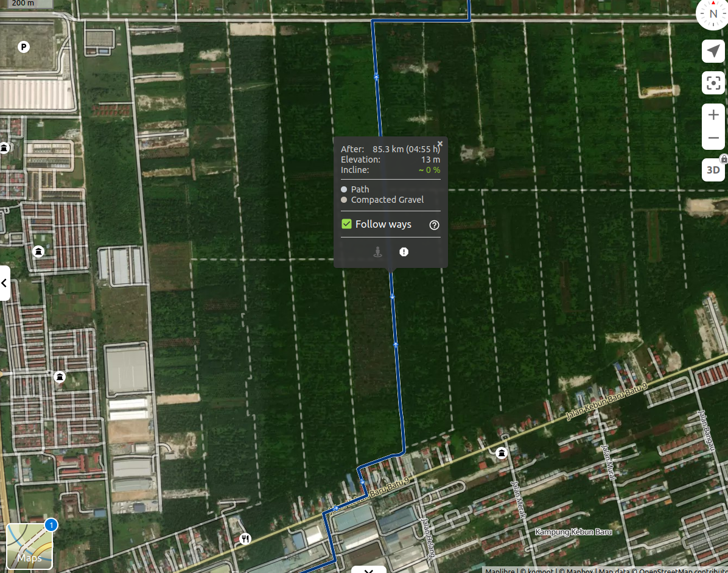Viewport: 728px width, 573px height.
Task: Click the compass north indicator
Action: (x=713, y=13)
